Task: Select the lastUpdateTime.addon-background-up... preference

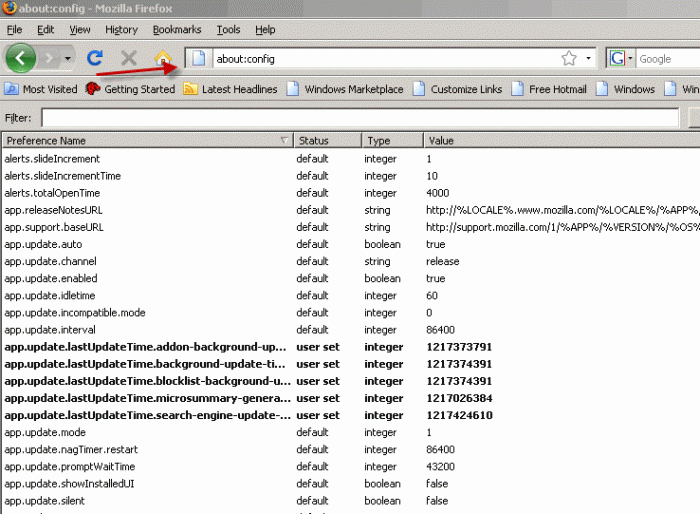Action: (146, 347)
